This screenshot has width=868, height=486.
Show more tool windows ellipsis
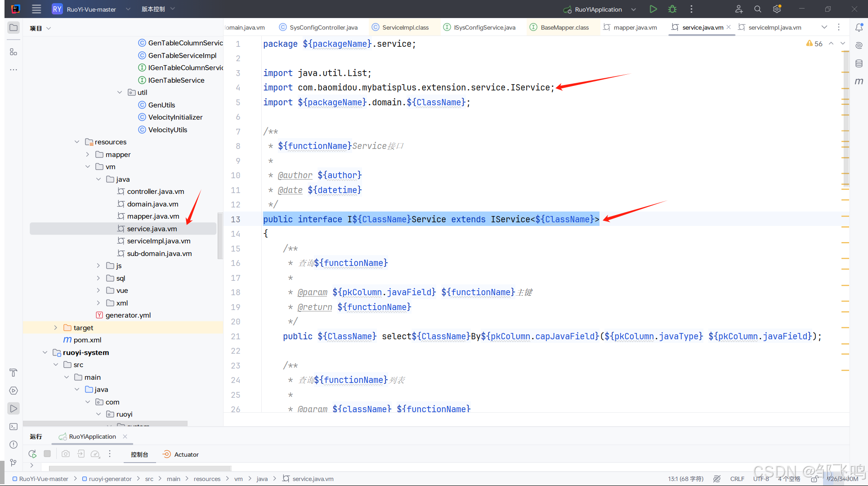[x=13, y=70]
